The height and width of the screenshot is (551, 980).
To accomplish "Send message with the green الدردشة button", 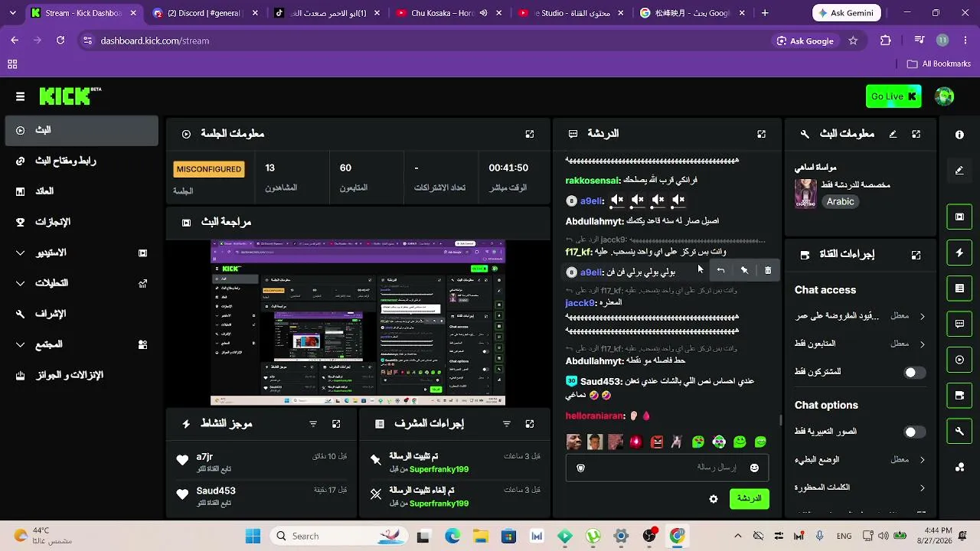I will tap(749, 499).
